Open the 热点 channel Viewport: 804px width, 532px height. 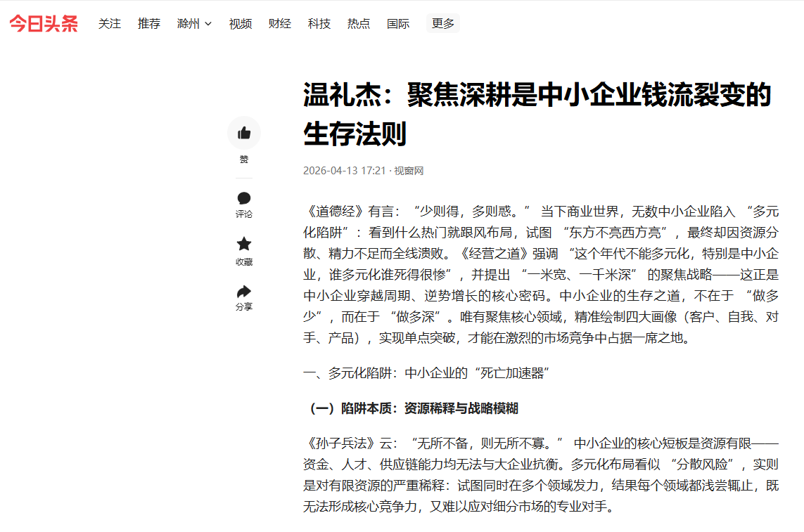click(358, 22)
